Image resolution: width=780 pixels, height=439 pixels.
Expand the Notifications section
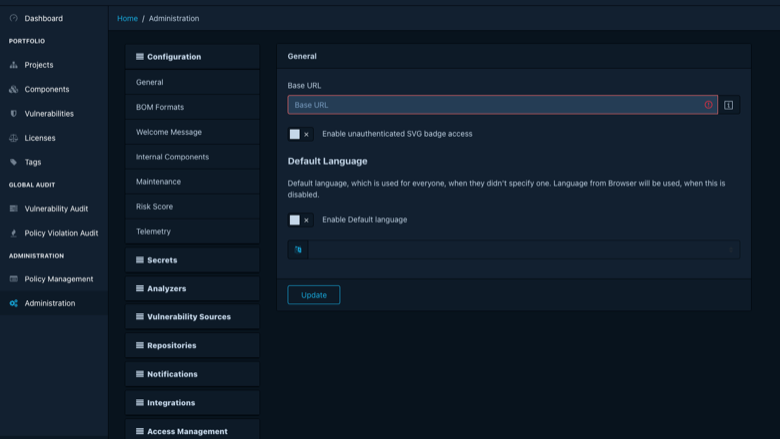pos(193,374)
